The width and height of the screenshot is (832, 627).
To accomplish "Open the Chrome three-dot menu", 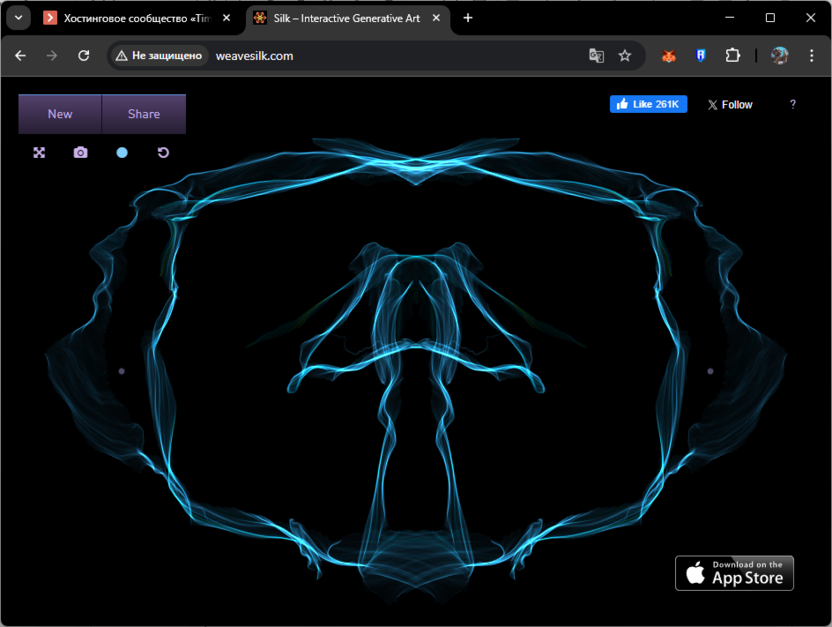I will (811, 56).
